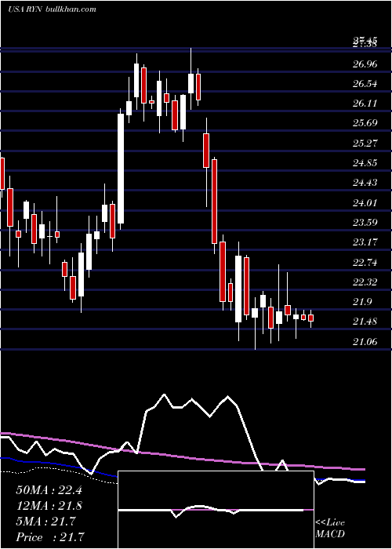Click the 50MA : 22.4 reading

pyautogui.click(x=49, y=490)
